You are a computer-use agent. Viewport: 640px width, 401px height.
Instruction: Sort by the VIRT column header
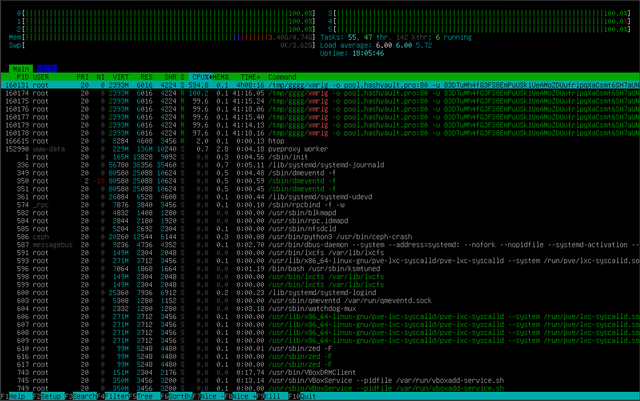[x=120, y=77]
